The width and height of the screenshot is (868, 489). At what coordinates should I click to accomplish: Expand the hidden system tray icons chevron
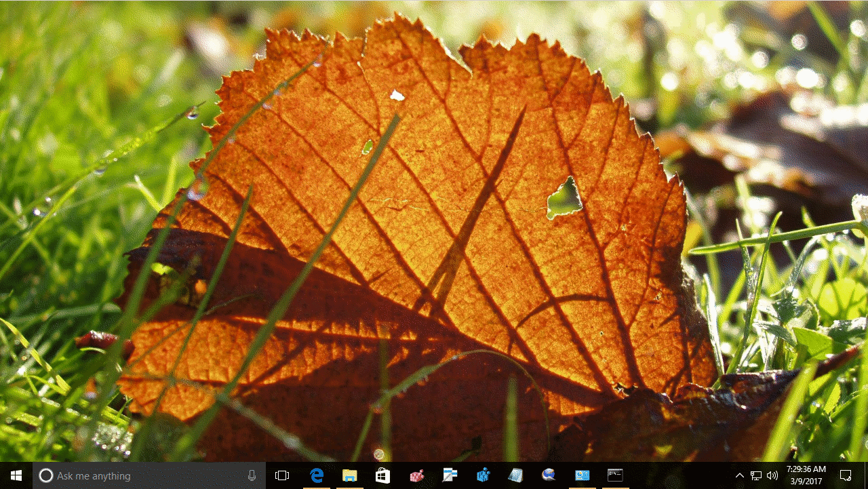point(739,475)
